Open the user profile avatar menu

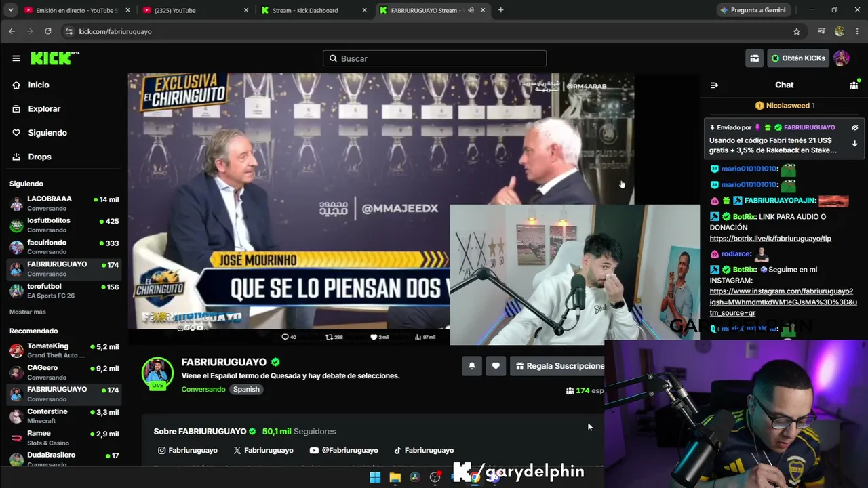pos(841,58)
